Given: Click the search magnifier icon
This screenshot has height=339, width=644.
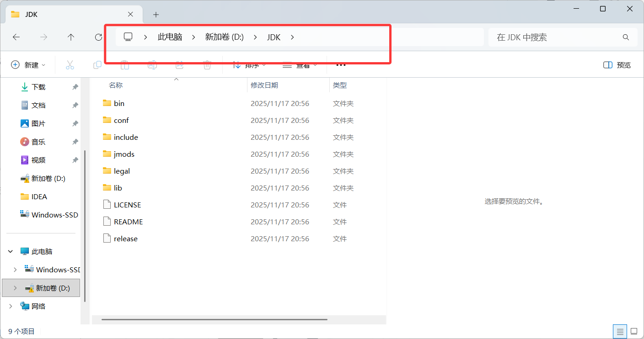Looking at the screenshot, I should [x=626, y=37].
